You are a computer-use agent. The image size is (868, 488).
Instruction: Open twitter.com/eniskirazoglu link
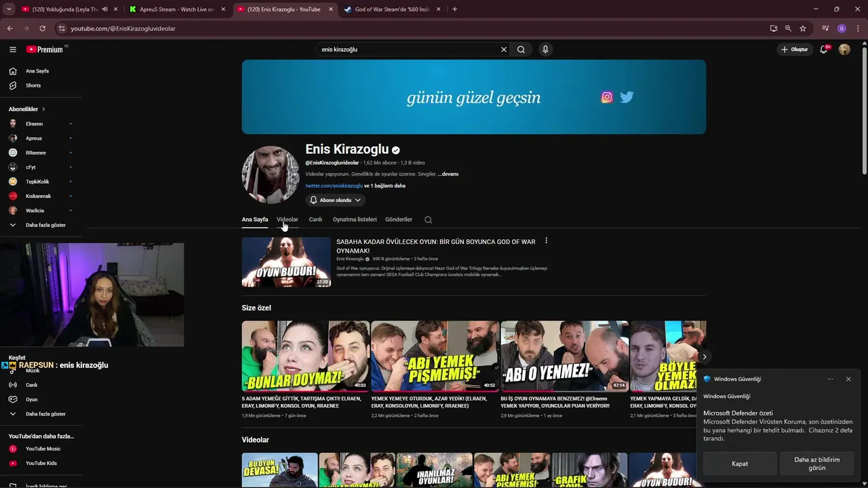tap(334, 186)
